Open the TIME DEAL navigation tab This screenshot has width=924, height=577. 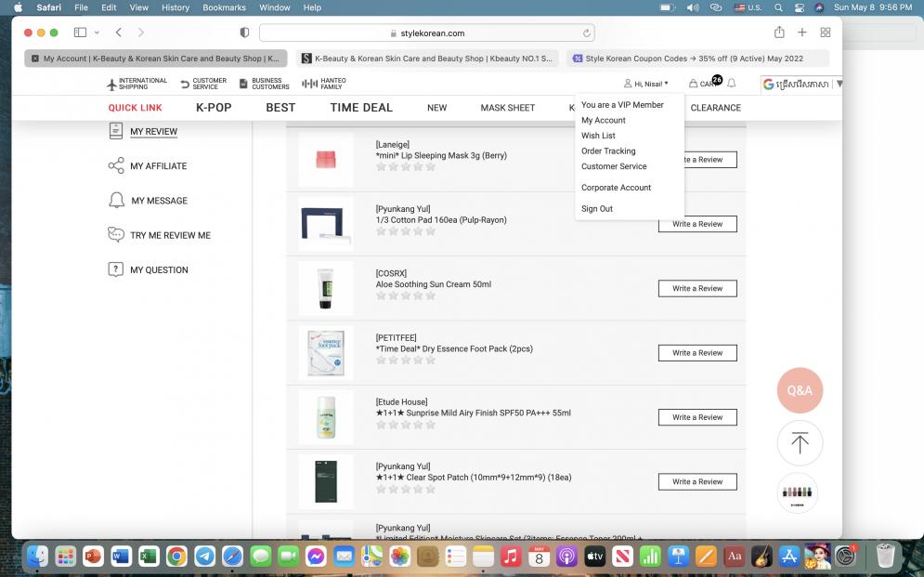point(361,108)
